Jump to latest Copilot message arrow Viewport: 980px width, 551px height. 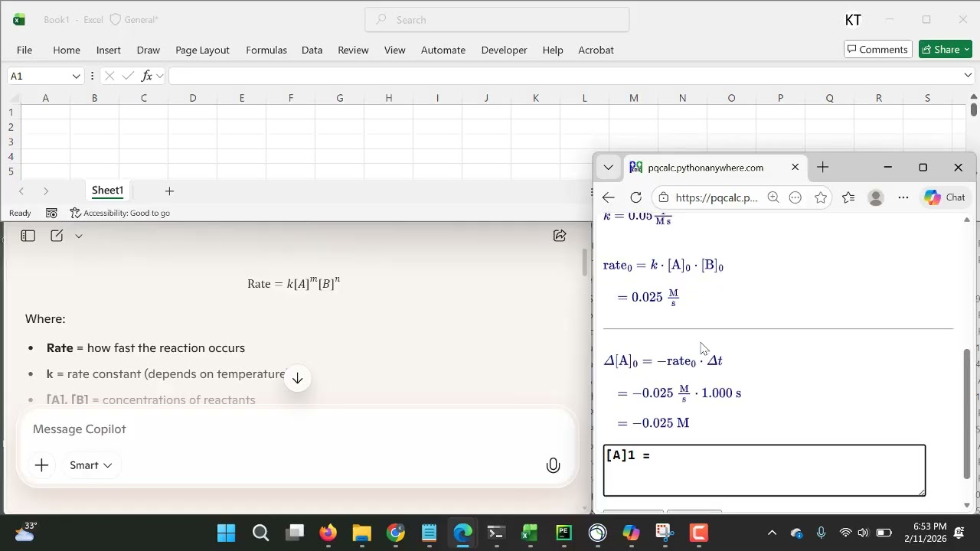(x=298, y=379)
